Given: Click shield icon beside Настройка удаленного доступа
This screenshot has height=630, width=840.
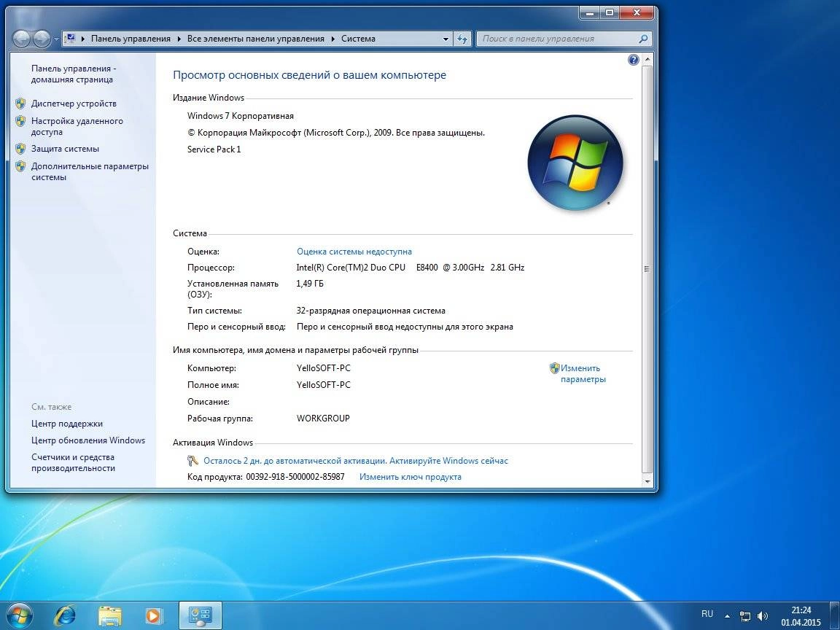Looking at the screenshot, I should (x=20, y=121).
